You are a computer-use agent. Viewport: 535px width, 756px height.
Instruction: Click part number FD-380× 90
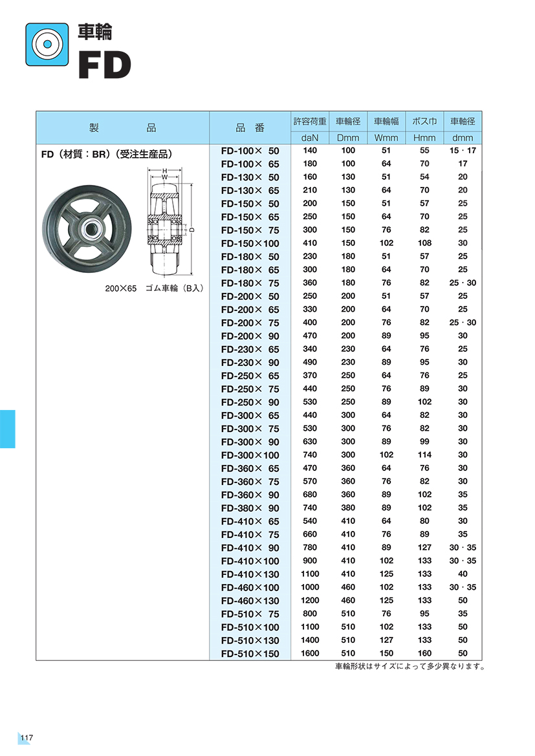[x=250, y=508]
